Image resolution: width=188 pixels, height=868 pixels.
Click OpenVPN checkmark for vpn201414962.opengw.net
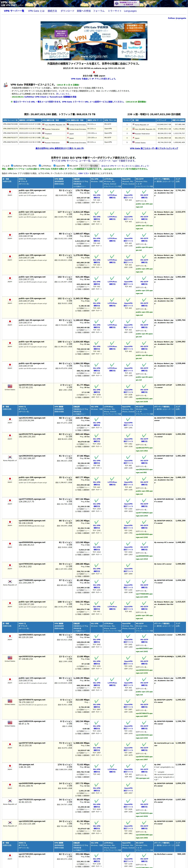click(x=128, y=419)
